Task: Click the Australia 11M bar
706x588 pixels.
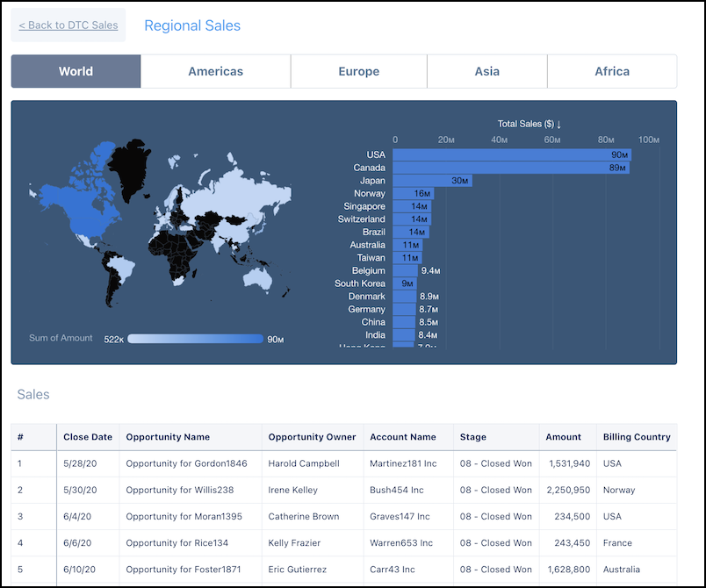Action: tap(407, 245)
